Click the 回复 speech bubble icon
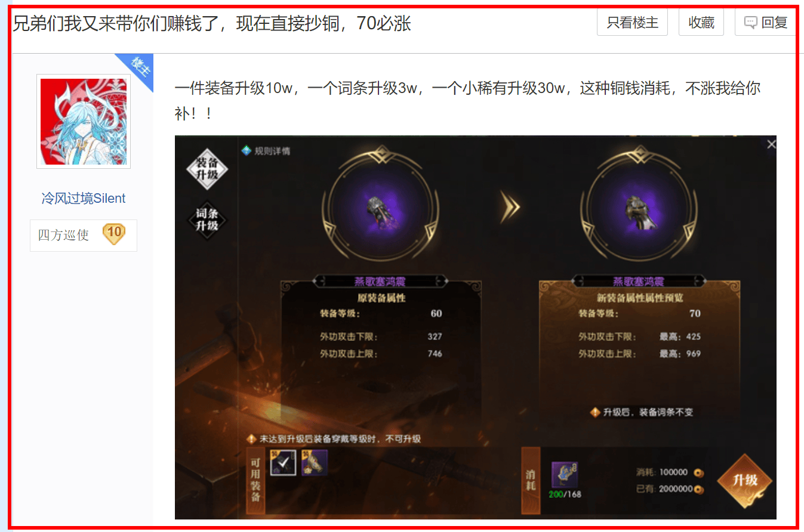Viewport: 804px width, 532px height. click(751, 23)
